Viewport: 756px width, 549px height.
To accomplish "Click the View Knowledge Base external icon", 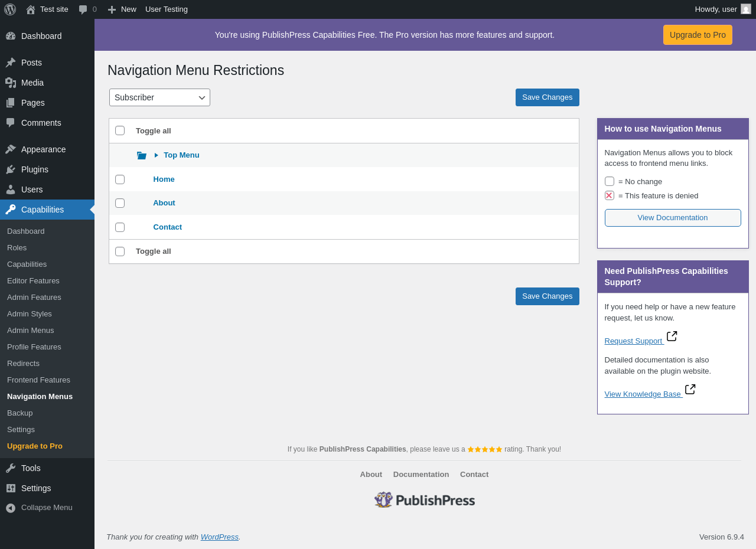I will (x=690, y=390).
